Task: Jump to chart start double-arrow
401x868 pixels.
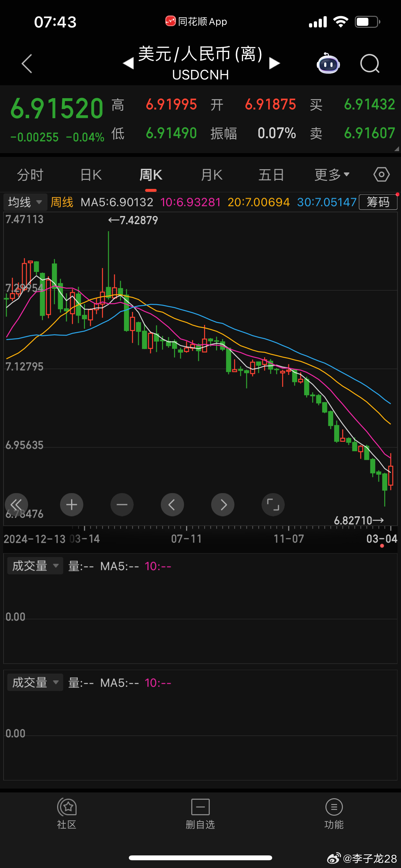Action: pyautogui.click(x=16, y=504)
